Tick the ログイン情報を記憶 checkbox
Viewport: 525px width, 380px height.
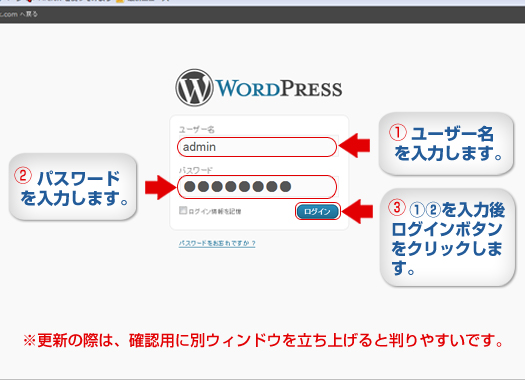(182, 211)
